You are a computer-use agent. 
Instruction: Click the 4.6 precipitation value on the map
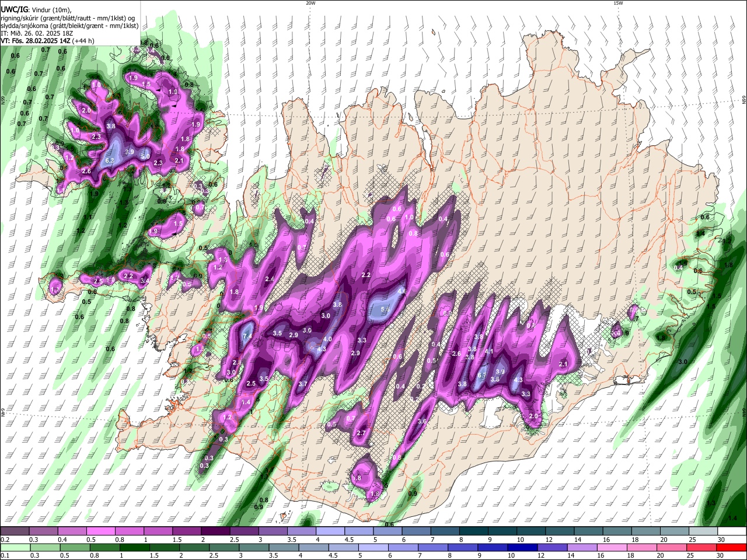(x=402, y=291)
